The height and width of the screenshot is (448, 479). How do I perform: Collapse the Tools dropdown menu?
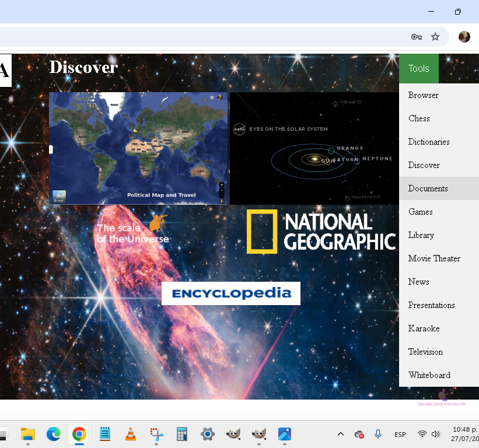click(418, 68)
